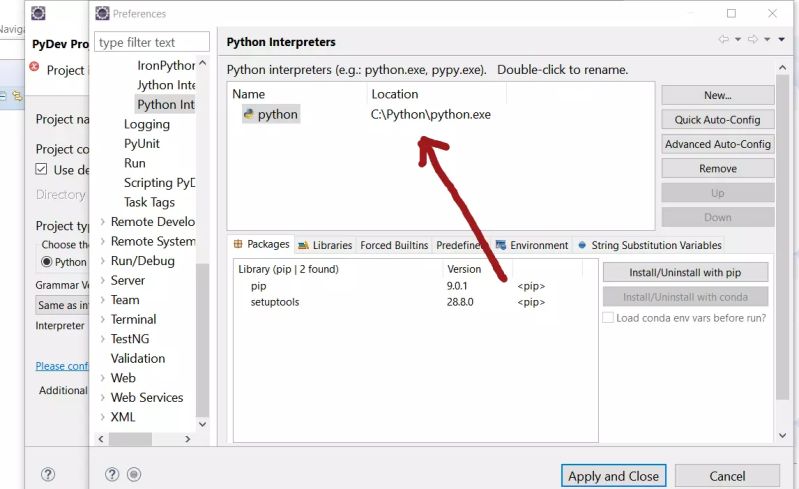
Task: Expand the TestNG tree node
Action: [x=102, y=339]
